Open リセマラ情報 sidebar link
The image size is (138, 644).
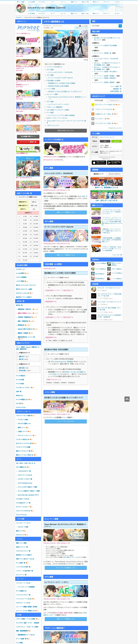[x=20, y=281]
